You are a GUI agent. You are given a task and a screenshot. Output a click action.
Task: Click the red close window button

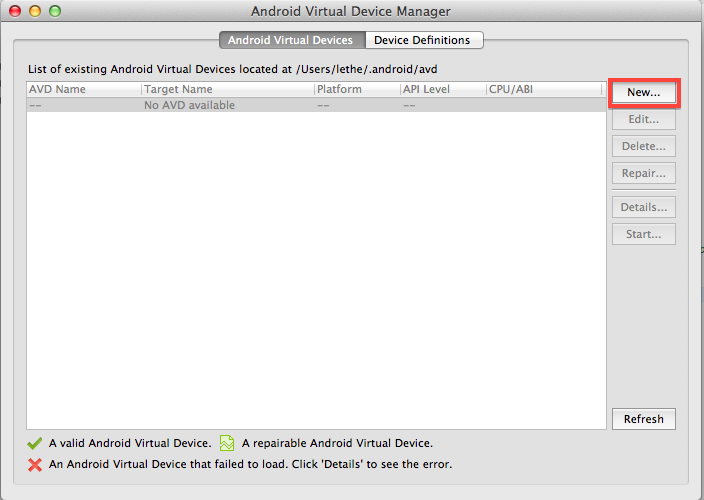[15, 11]
